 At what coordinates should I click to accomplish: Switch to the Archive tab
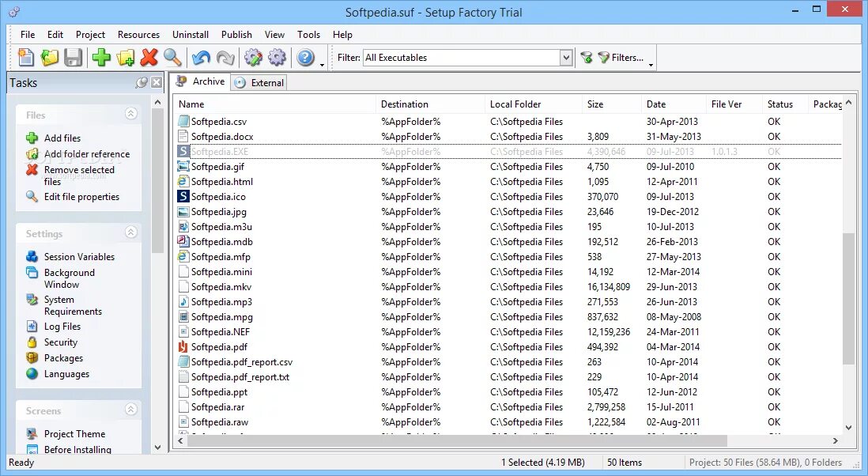pos(200,81)
